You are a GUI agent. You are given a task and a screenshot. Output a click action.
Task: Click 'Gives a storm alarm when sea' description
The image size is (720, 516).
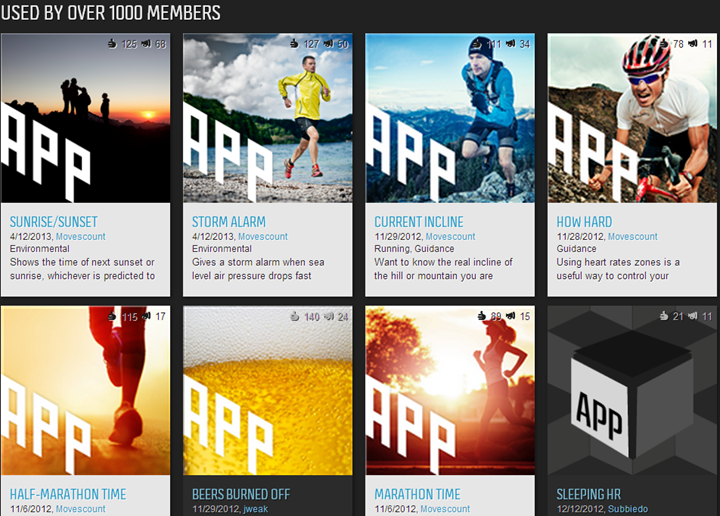tap(258, 269)
